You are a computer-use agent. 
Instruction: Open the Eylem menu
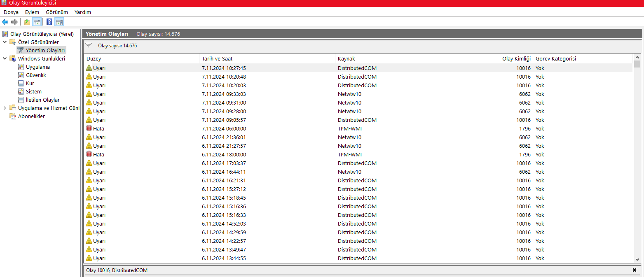pyautogui.click(x=32, y=12)
